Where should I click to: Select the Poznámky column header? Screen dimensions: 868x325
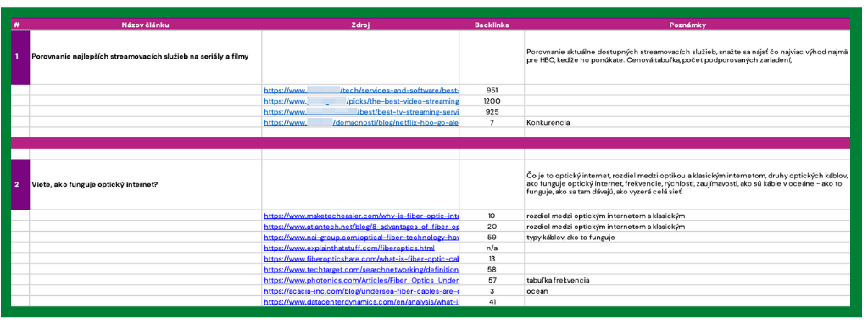(687, 25)
